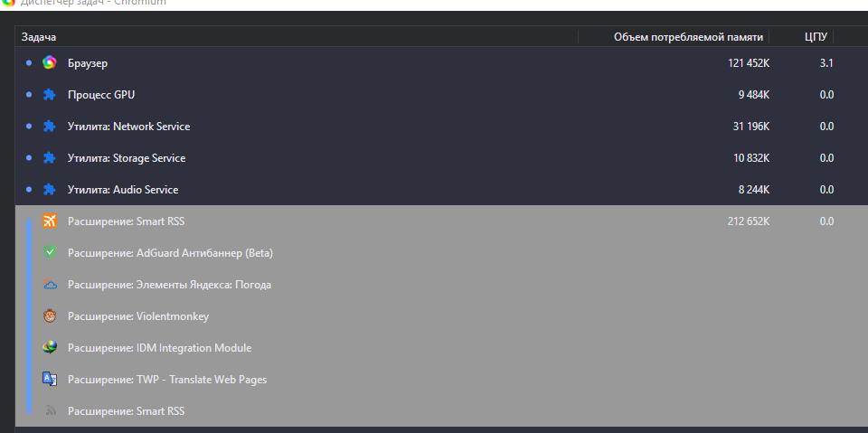The width and height of the screenshot is (868, 433).
Task: Click the Network Service puzzle icon
Action: 49,127
